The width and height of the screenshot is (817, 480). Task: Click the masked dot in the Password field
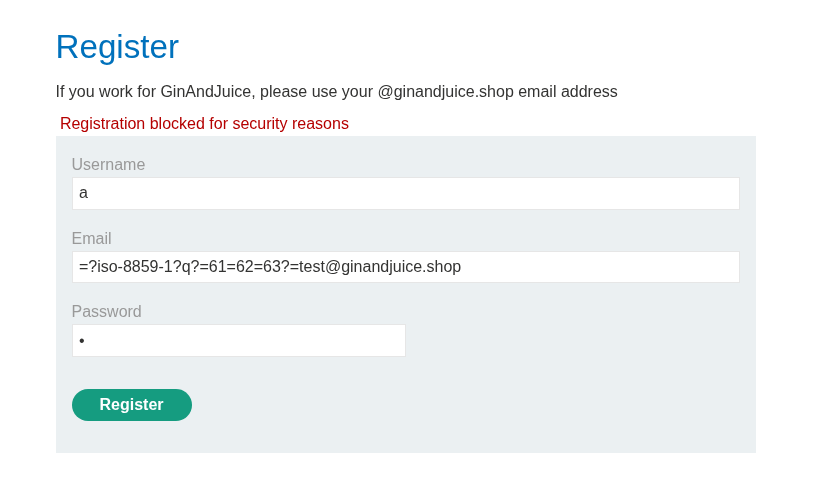[x=82, y=341]
